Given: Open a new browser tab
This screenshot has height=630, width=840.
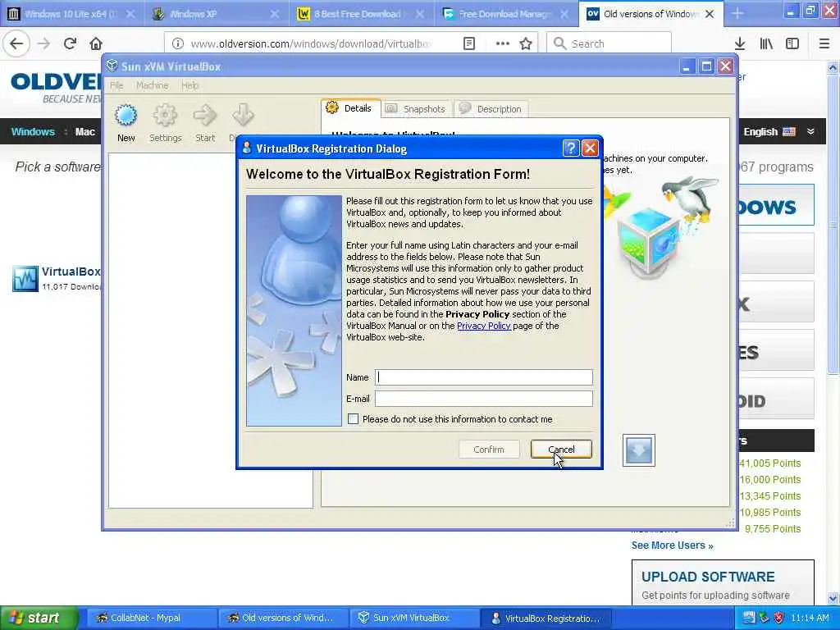Looking at the screenshot, I should (x=737, y=13).
